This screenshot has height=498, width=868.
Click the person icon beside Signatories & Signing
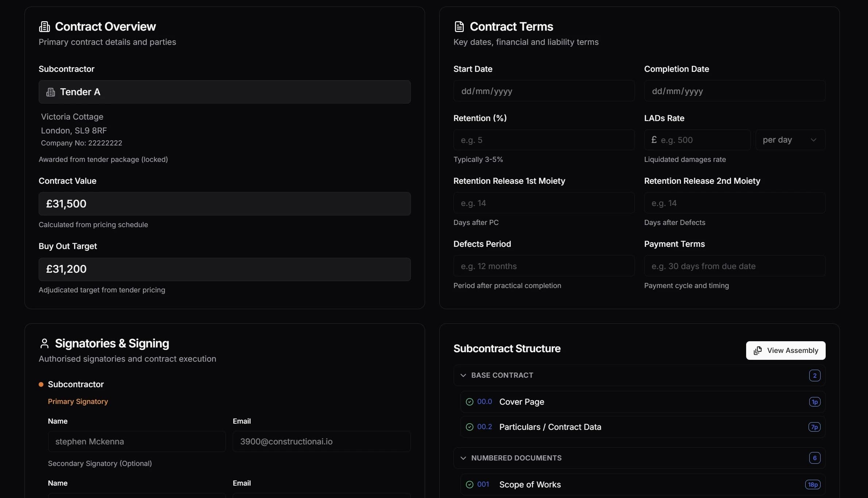45,343
